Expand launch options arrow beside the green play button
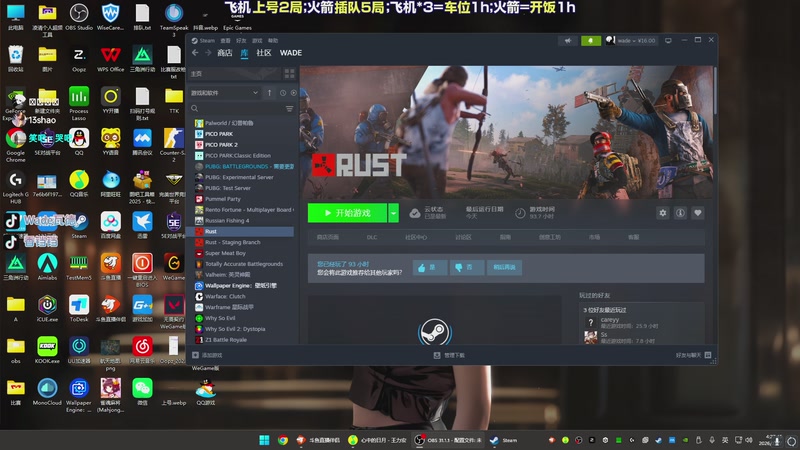The width and height of the screenshot is (800, 450). (393, 213)
